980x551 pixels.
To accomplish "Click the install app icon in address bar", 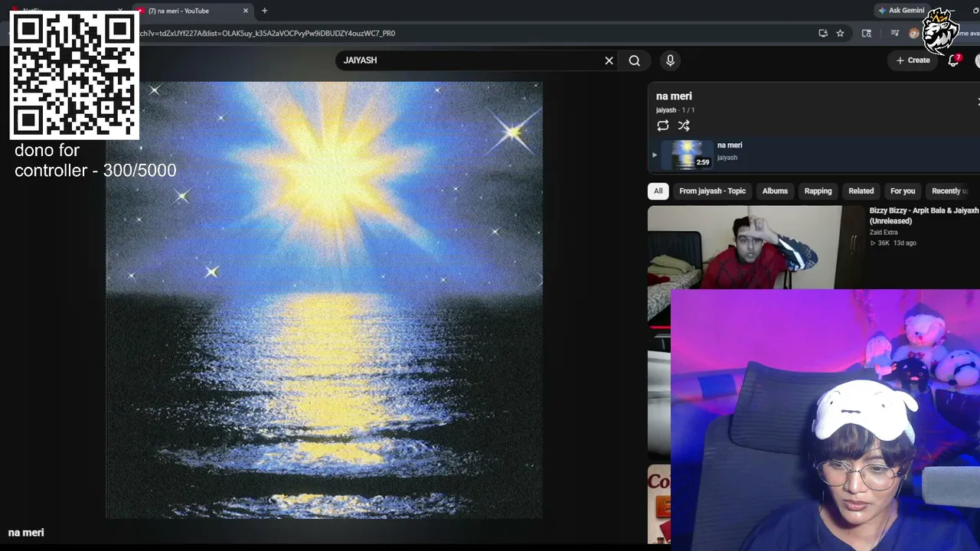I will click(x=823, y=34).
